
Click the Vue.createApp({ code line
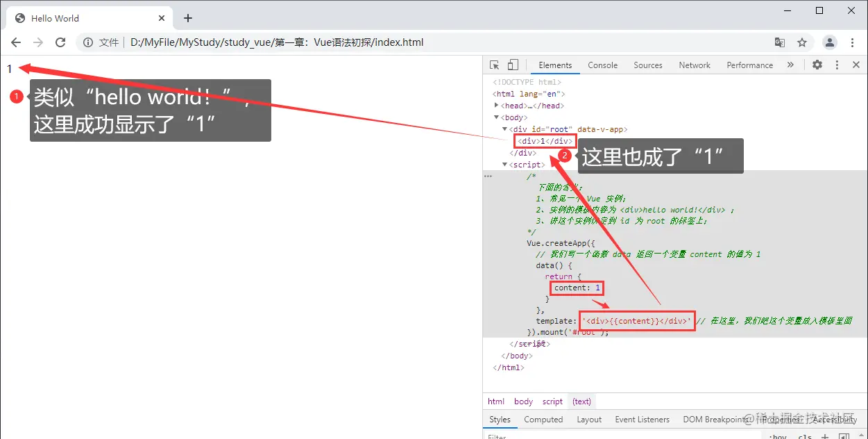(561, 243)
